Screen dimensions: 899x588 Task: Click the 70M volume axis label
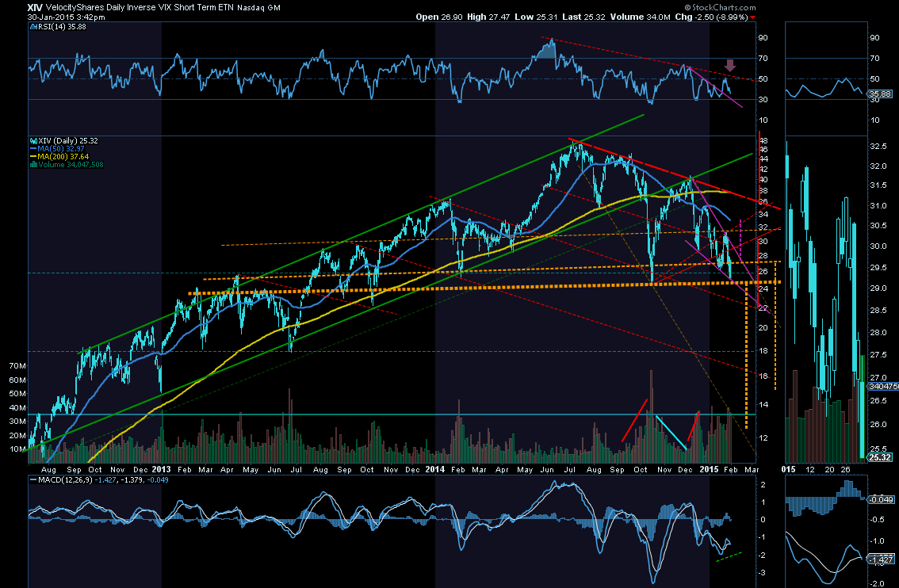[17, 365]
